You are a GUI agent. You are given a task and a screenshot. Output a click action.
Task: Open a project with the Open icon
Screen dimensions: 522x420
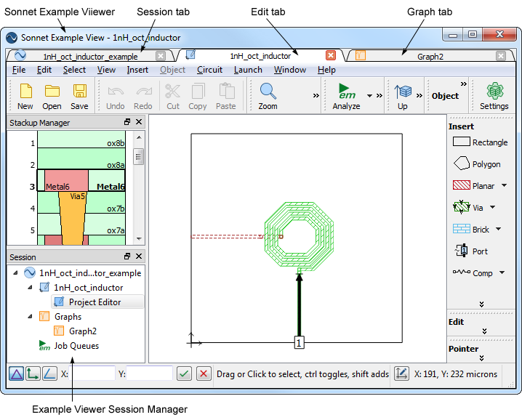[x=52, y=96]
